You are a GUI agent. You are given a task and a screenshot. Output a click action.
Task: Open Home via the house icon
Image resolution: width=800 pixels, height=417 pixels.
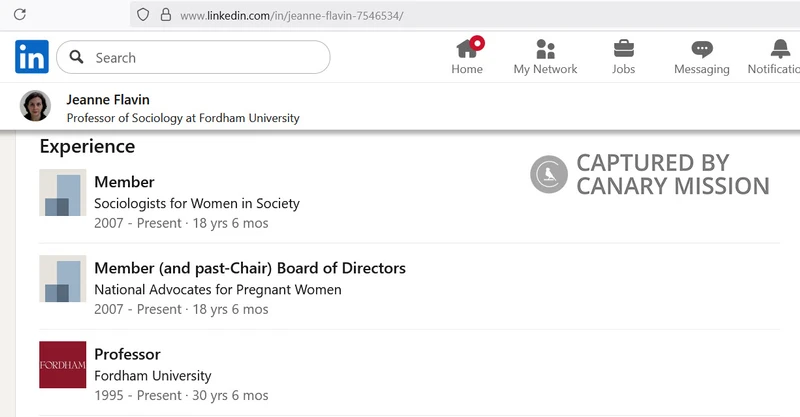467,49
